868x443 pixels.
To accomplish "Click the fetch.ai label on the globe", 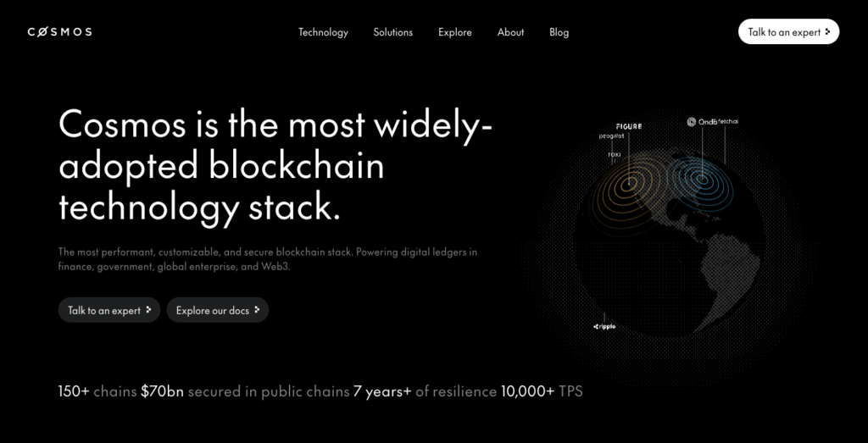I will (728, 121).
